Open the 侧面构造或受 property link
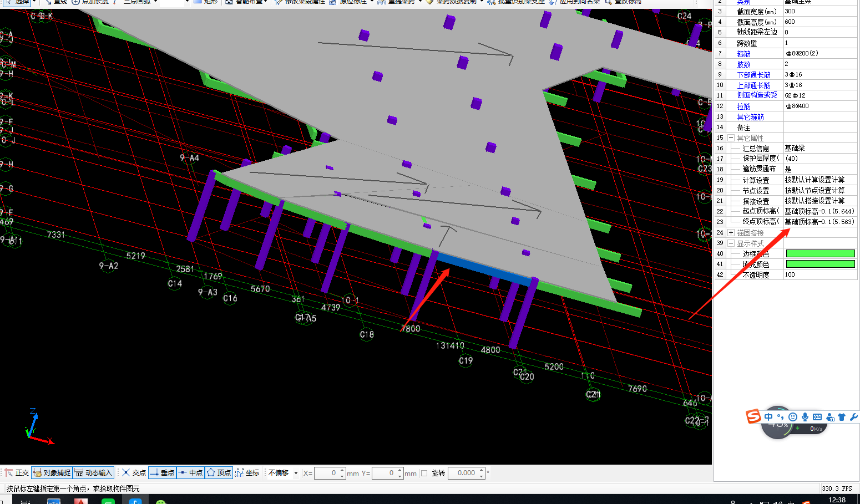The image size is (860, 504). click(757, 95)
